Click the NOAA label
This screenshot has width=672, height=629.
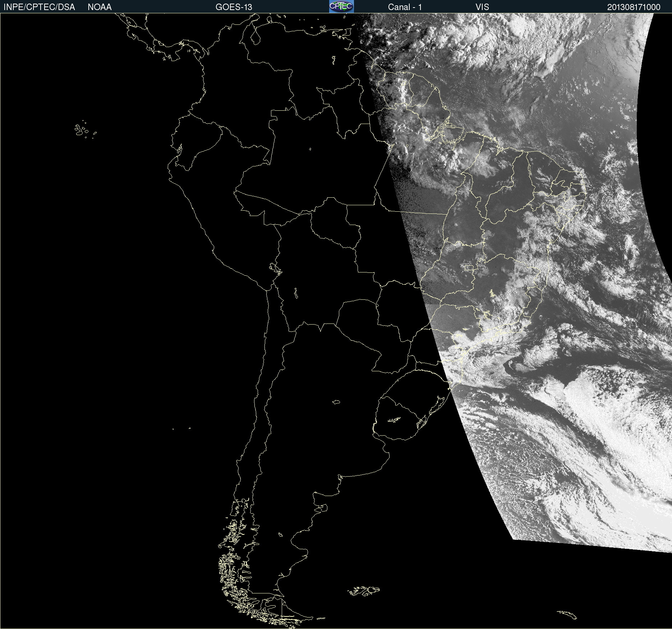100,7
